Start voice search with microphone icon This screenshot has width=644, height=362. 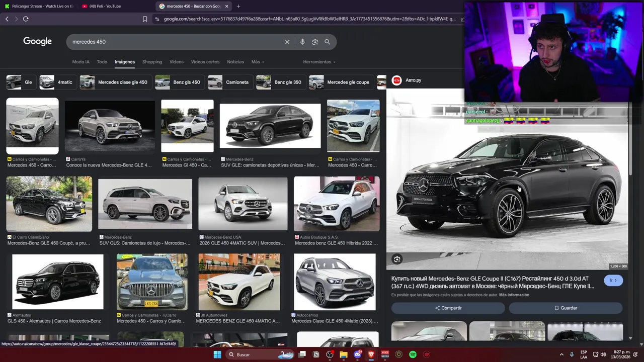click(302, 42)
